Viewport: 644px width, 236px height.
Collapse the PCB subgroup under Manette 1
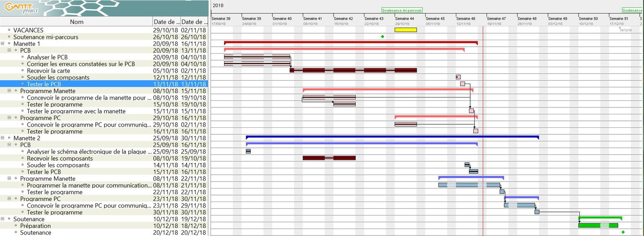[9, 50]
